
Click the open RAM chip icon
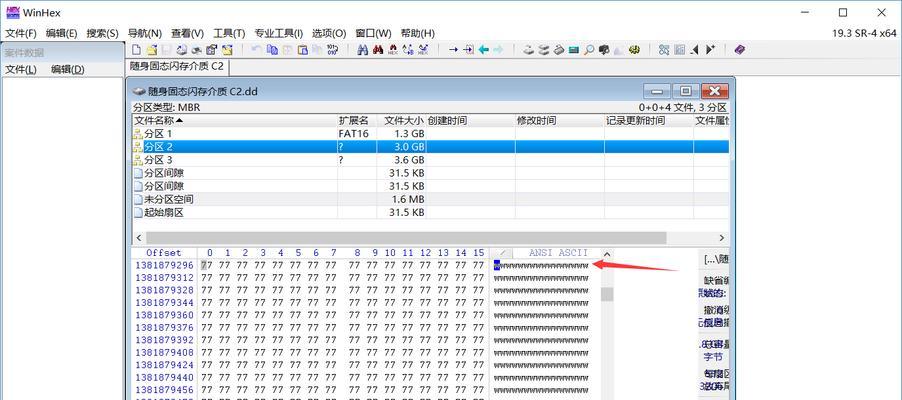click(x=574, y=49)
